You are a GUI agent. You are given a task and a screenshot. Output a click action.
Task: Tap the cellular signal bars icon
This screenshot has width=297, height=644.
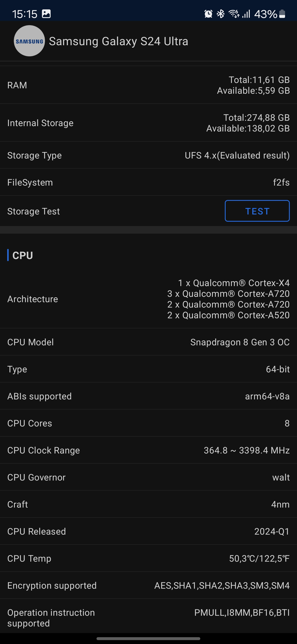(x=246, y=14)
